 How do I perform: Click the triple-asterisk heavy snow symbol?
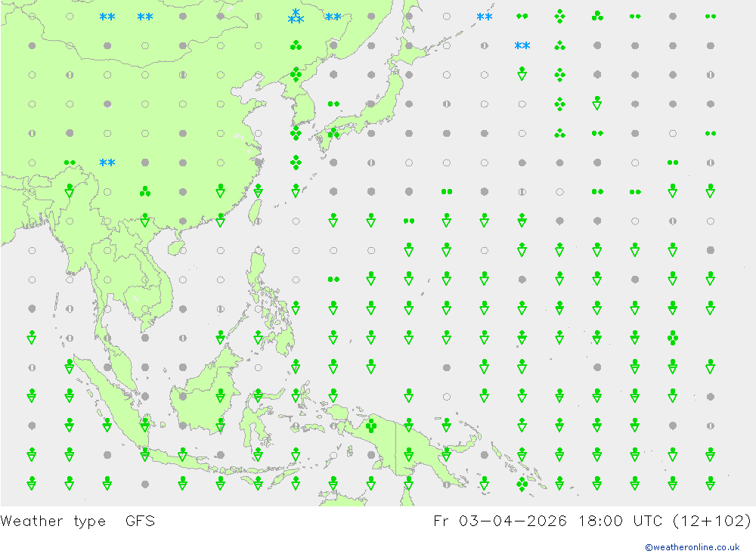click(296, 17)
